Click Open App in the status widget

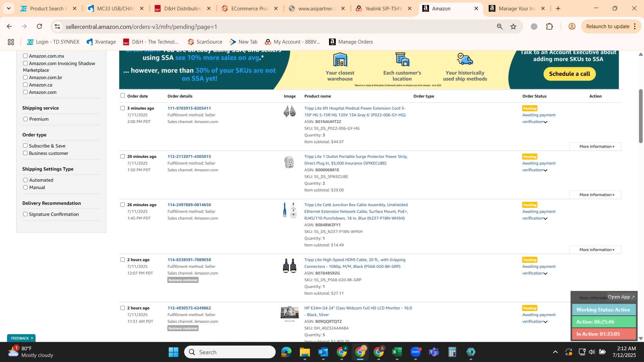click(x=621, y=297)
